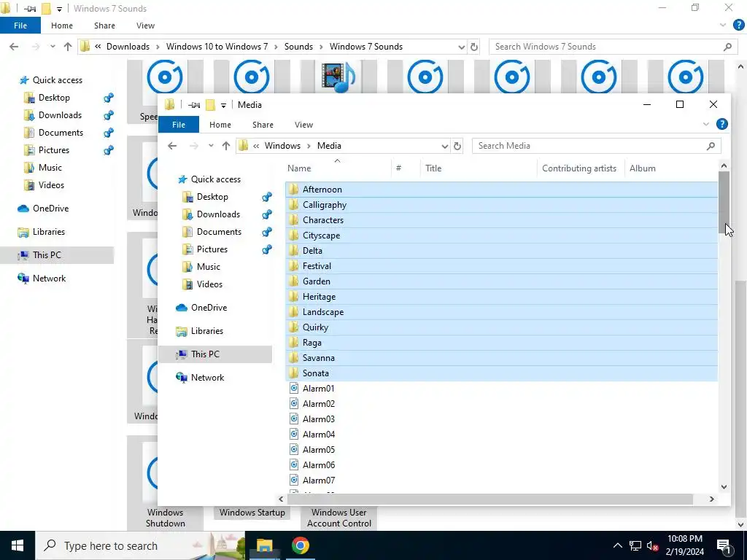Open Windows 7 Sounds address dropdown
Viewport: 747px width, 560px height.
point(461,47)
